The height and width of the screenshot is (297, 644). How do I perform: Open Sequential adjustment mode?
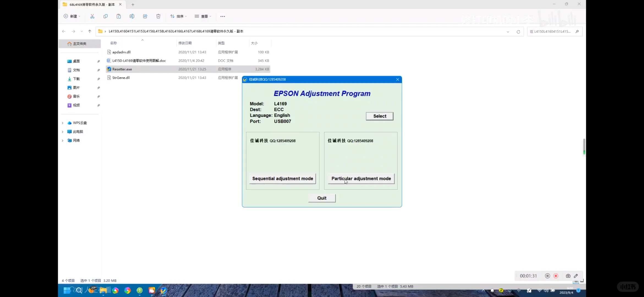pyautogui.click(x=283, y=179)
